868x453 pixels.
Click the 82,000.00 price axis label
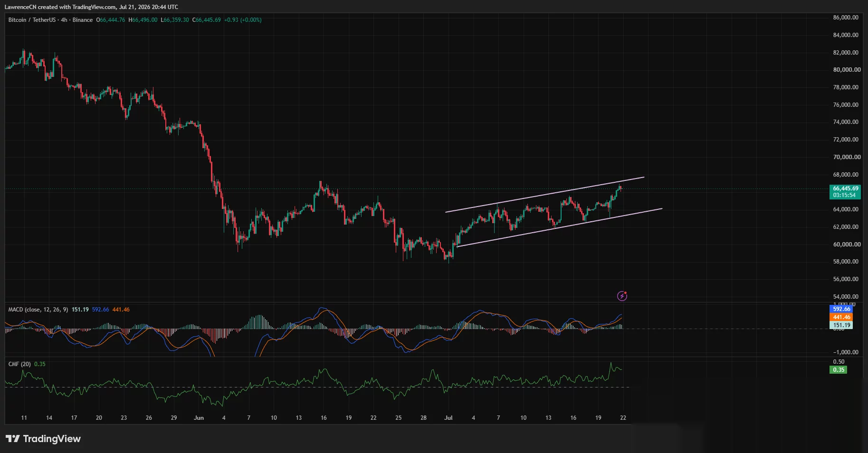[846, 53]
